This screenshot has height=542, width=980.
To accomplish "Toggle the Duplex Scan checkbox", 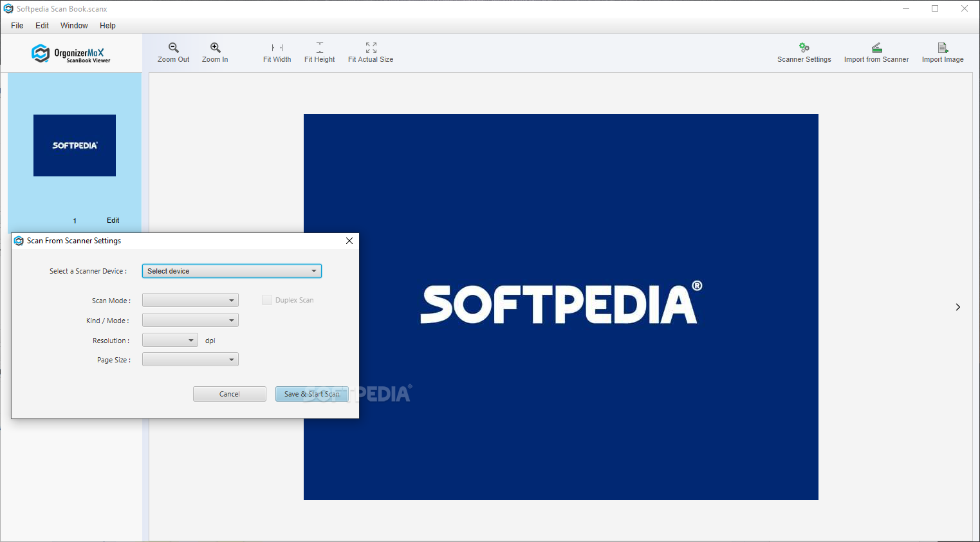I will click(x=267, y=300).
